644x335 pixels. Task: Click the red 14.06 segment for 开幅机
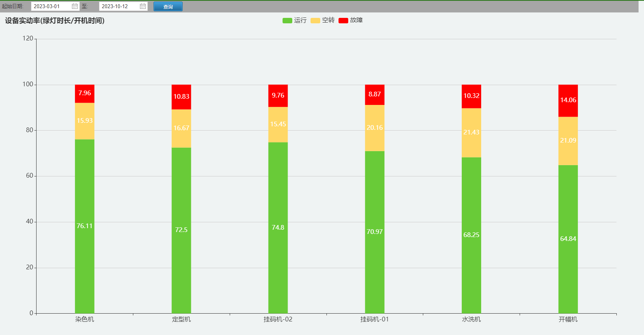pos(568,101)
